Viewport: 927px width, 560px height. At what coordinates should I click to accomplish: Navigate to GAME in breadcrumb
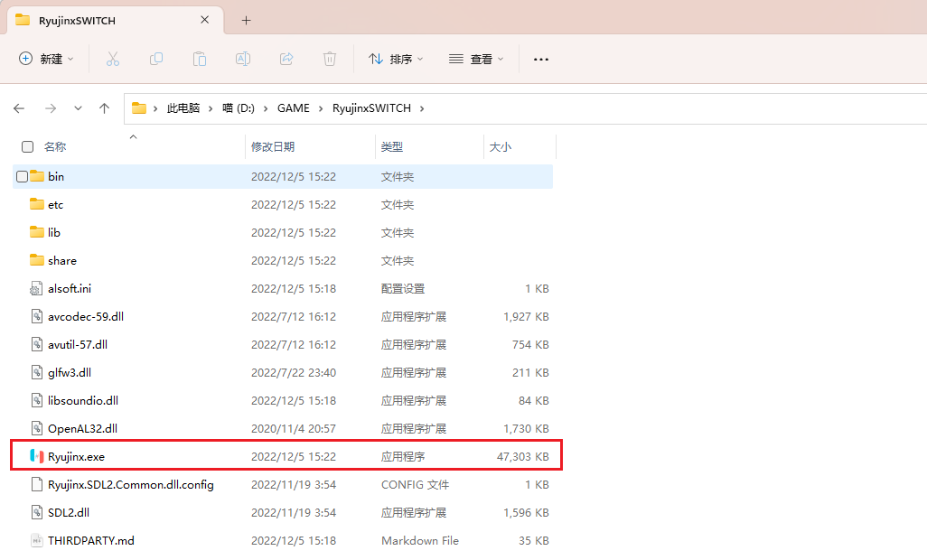point(294,108)
